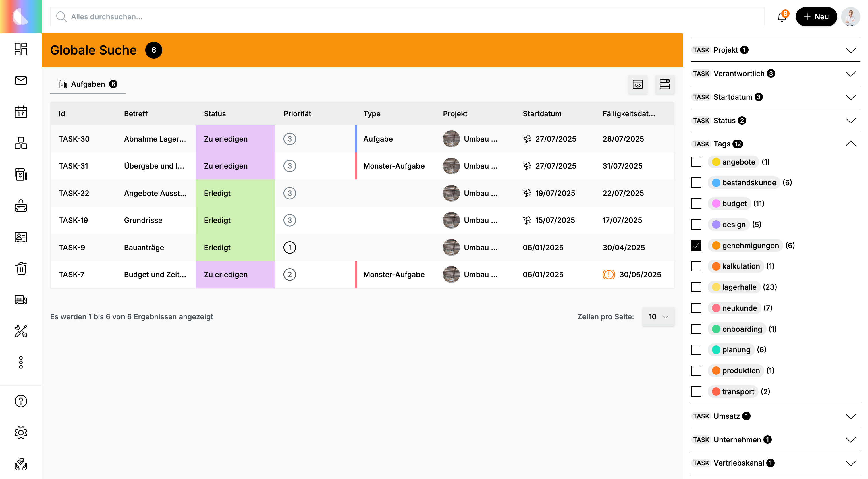The image size is (868, 479).
Task: Click the Zu erledigen status cell of TASK-7
Action: point(235,275)
